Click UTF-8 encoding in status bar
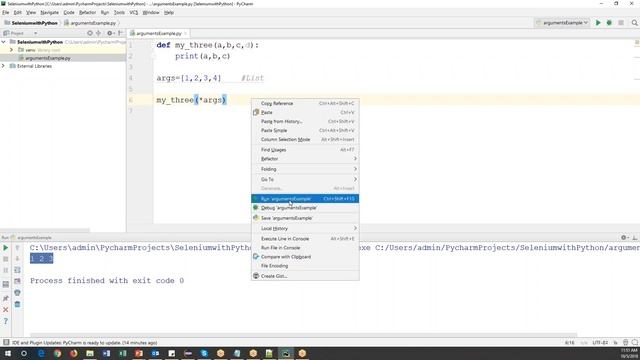This screenshot has height=360, width=640. coord(600,343)
